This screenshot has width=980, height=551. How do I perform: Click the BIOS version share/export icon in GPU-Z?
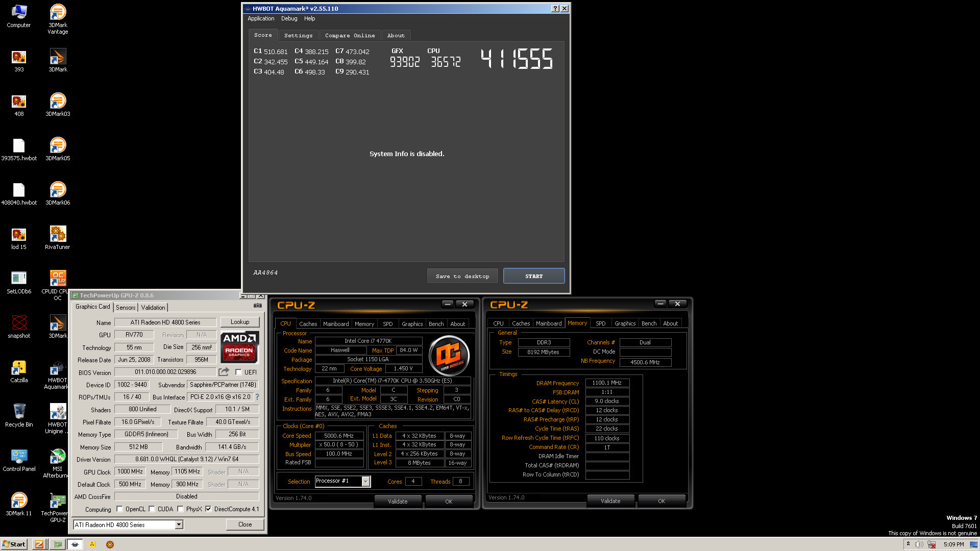[x=224, y=372]
